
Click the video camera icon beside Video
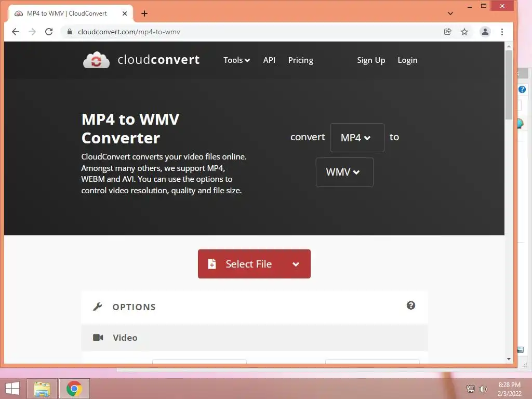point(98,337)
